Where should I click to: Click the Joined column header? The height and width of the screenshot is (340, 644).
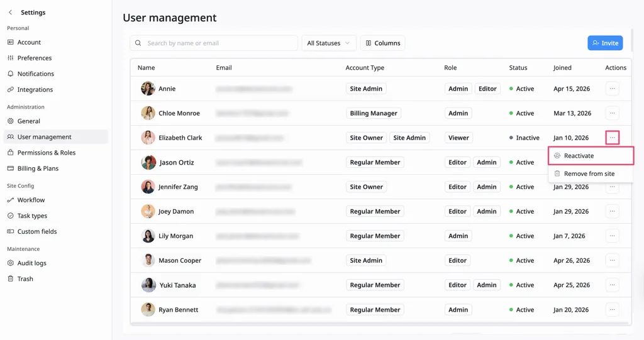point(562,68)
